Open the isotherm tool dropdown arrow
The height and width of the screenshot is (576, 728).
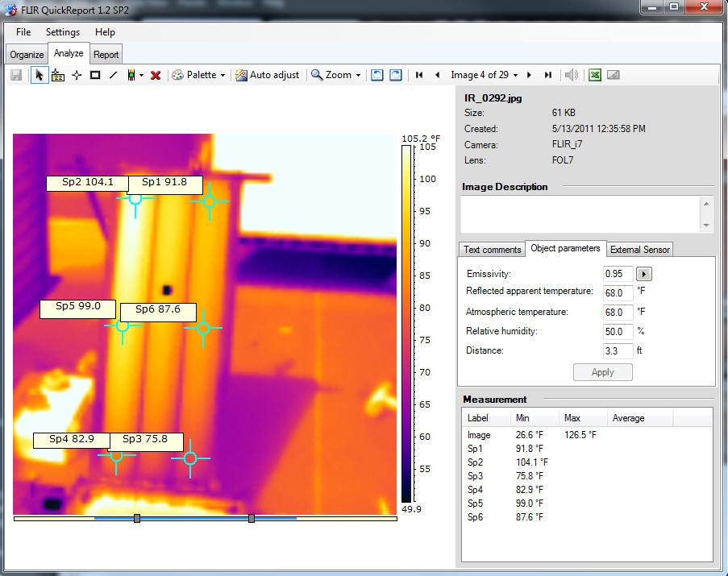[x=141, y=75]
